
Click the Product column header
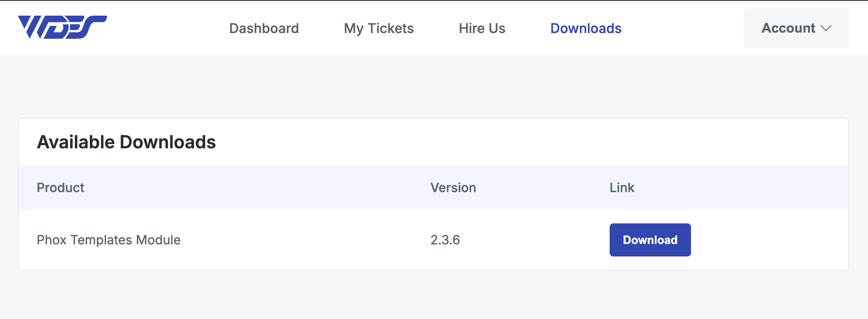tap(60, 188)
